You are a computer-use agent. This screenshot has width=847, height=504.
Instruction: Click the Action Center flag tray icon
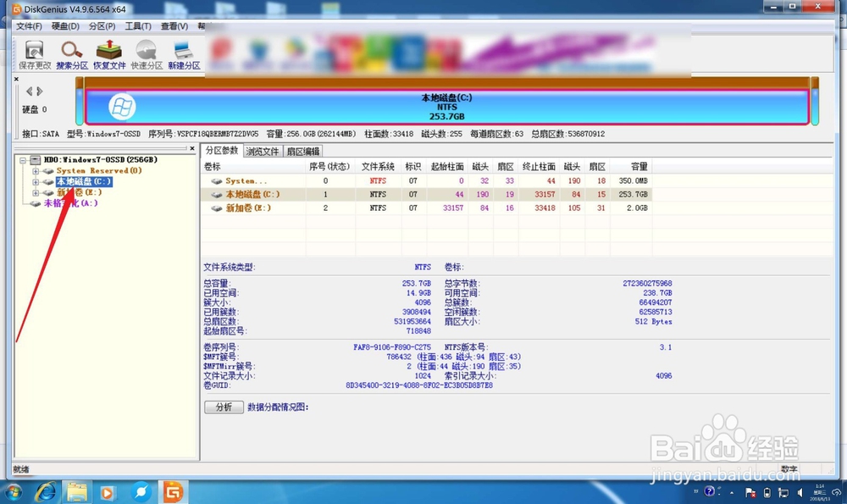(x=750, y=492)
